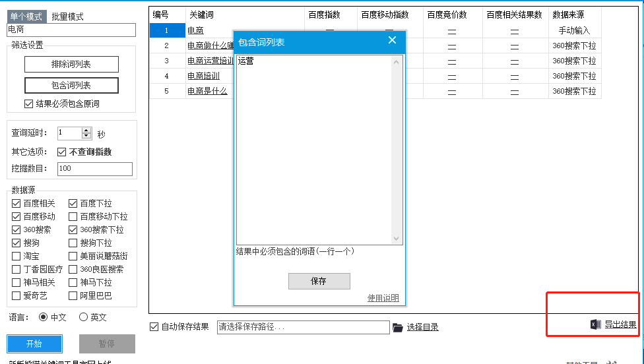Click 保存 in 包含词列表 dialog
Viewport: 644px width, 364px height.
(319, 282)
